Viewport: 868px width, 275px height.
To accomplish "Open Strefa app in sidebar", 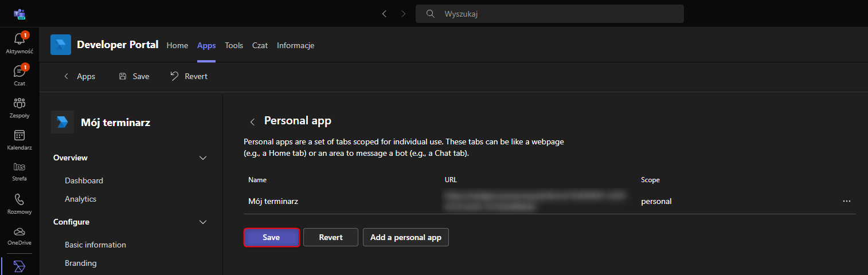I will [x=19, y=171].
